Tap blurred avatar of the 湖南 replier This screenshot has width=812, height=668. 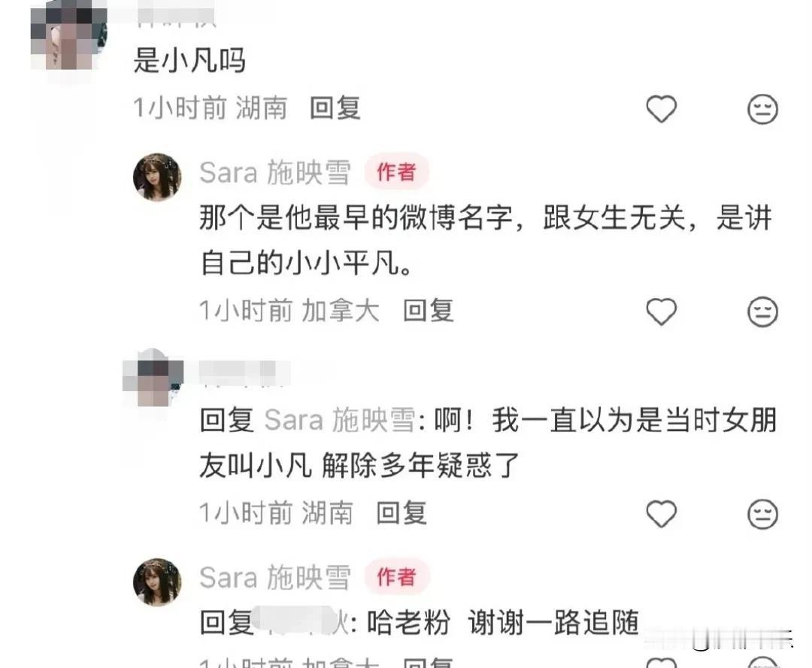click(x=153, y=378)
